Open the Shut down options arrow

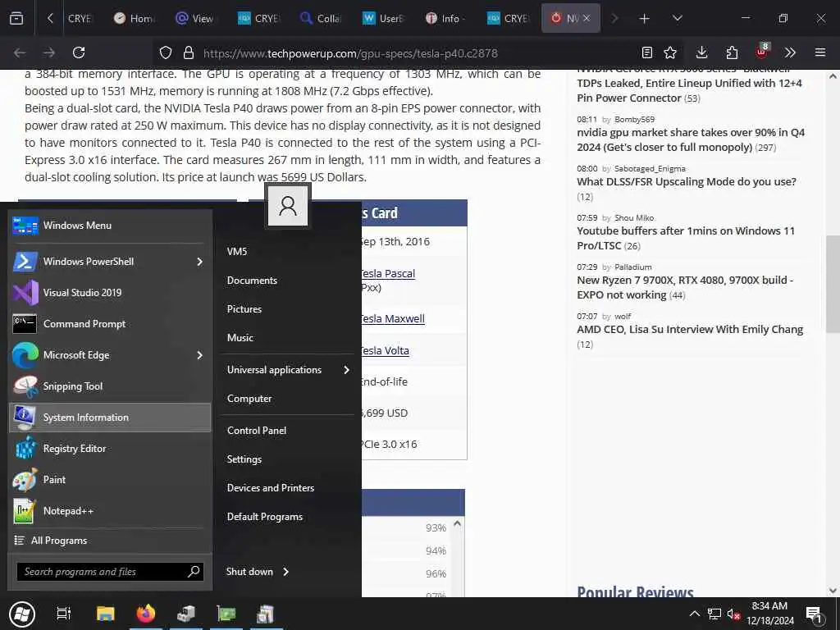pyautogui.click(x=286, y=572)
